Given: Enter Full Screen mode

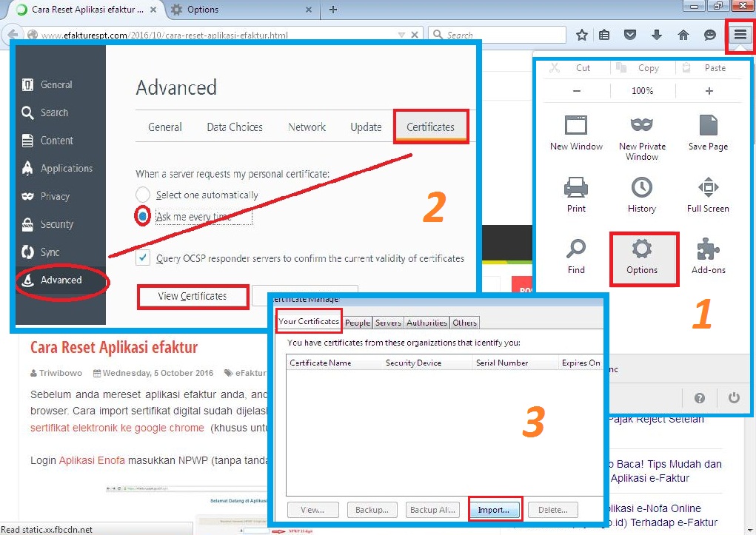Looking at the screenshot, I should (x=708, y=195).
